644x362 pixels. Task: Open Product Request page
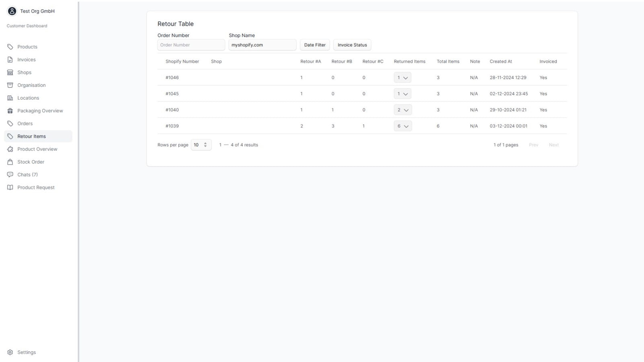tap(38, 187)
